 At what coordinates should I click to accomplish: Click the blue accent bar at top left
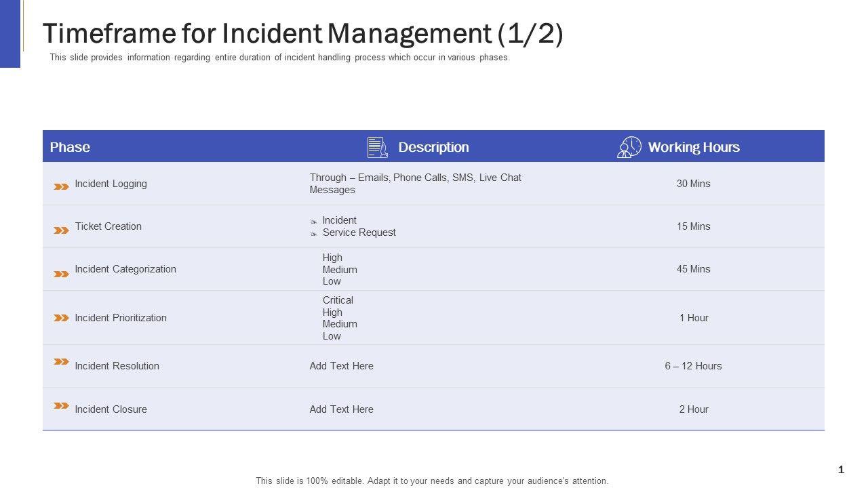pos(10,34)
